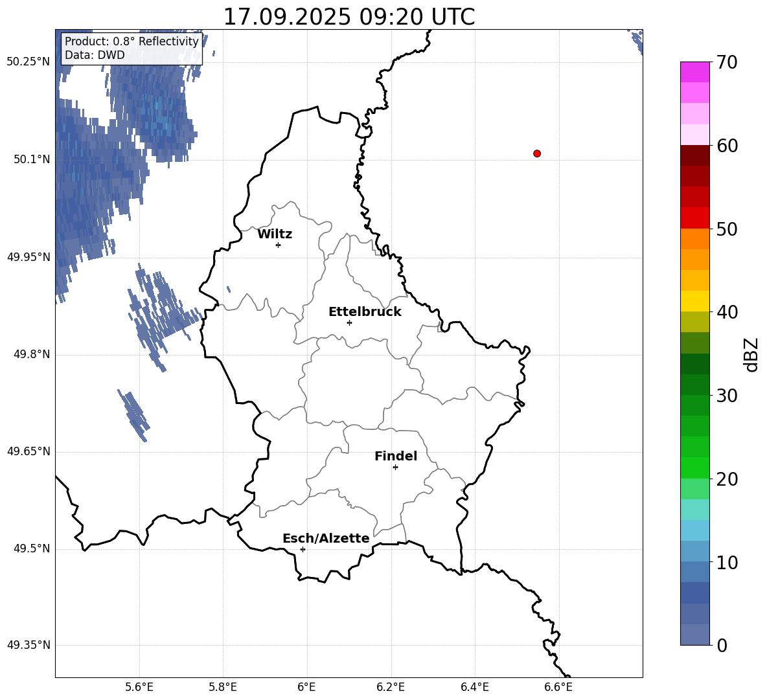Click the dBZ colorbar axis label

pos(752,354)
